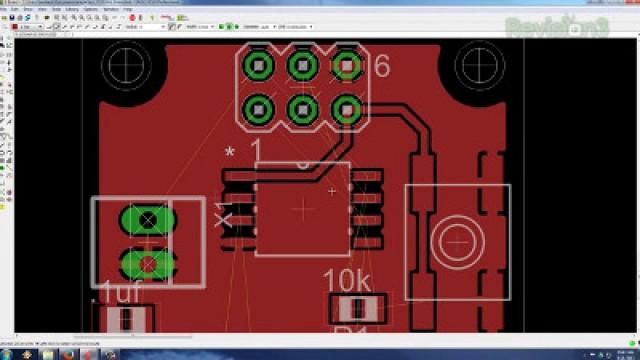This screenshot has width=640, height=360.
Task: Open the Options menu
Action: pyautogui.click(x=91, y=9)
